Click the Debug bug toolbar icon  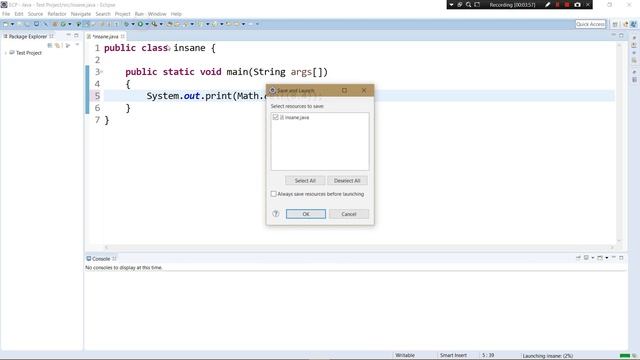point(126,24)
